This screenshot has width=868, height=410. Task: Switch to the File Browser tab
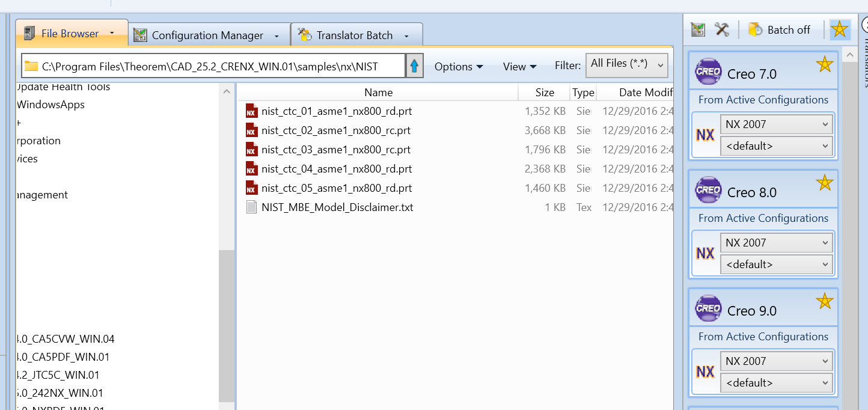72,33
